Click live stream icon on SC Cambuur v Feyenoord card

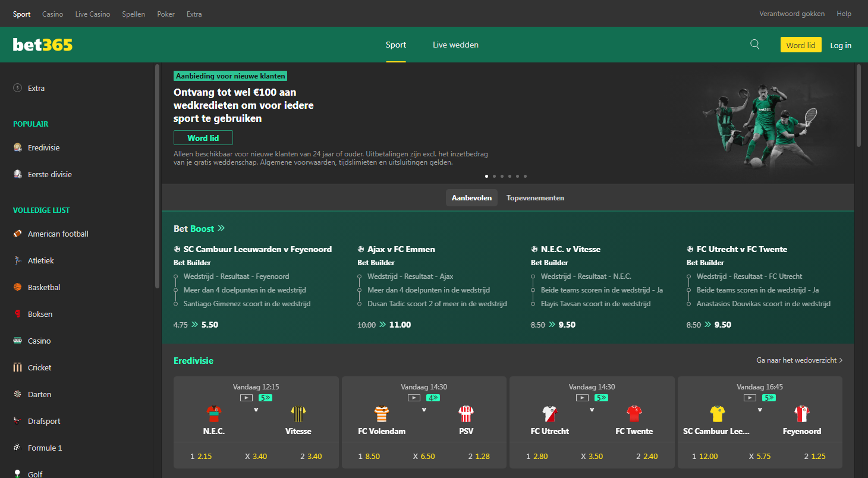750,398
